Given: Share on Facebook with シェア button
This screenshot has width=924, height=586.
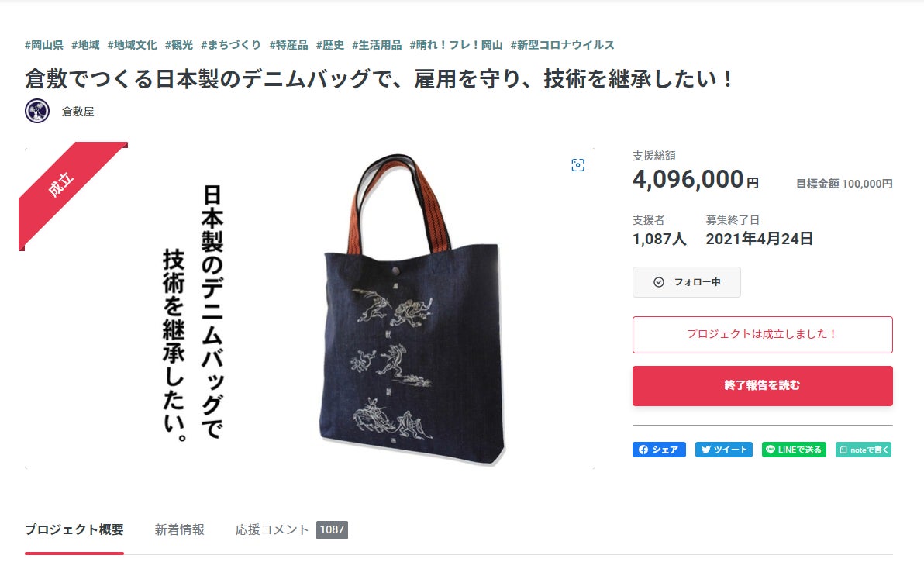Looking at the screenshot, I should click(x=659, y=450).
